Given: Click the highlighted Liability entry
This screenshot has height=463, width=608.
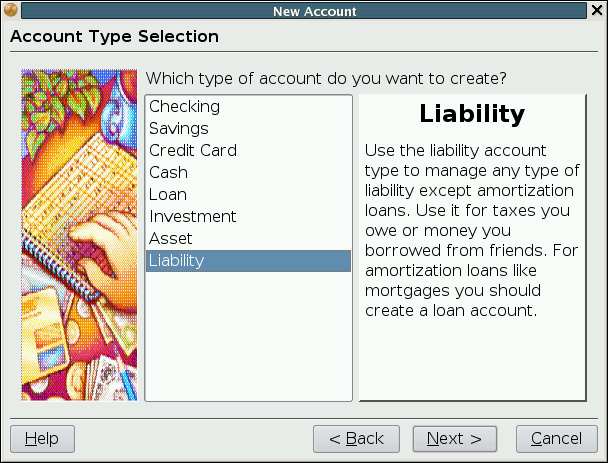Looking at the screenshot, I should 177,260.
